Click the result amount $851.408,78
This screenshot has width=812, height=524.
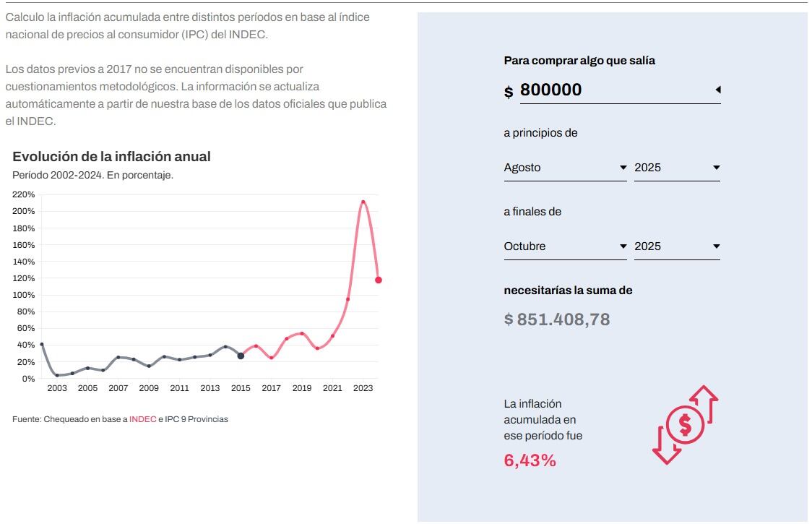click(x=558, y=318)
